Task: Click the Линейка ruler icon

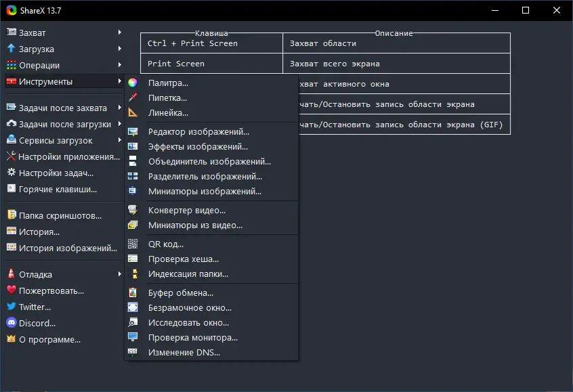Action: [x=133, y=113]
